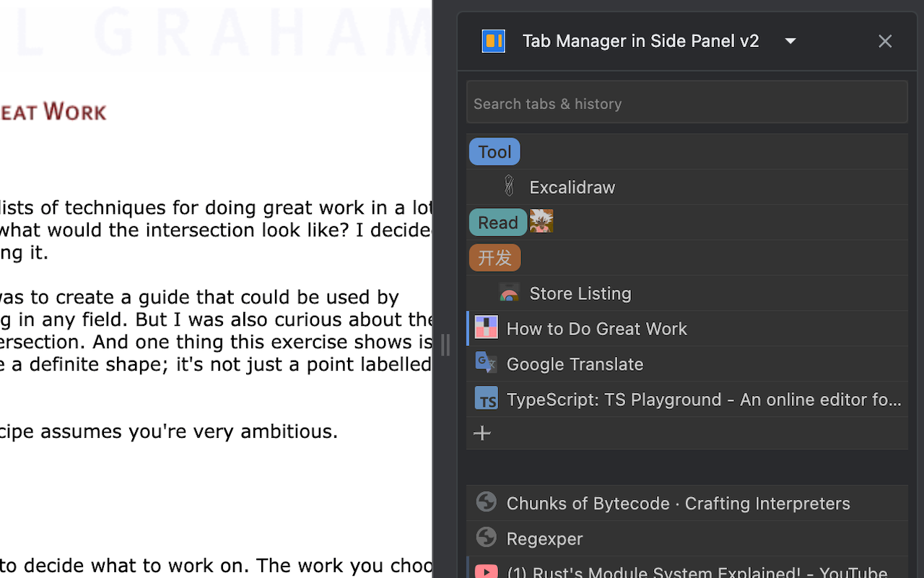Toggle the 开发 group label

coord(494,257)
